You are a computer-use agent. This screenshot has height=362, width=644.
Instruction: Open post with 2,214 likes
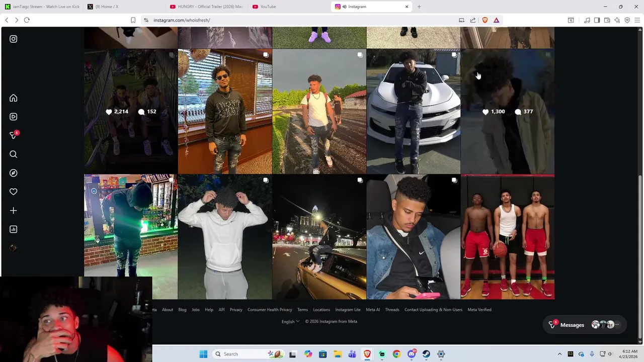pyautogui.click(x=131, y=112)
